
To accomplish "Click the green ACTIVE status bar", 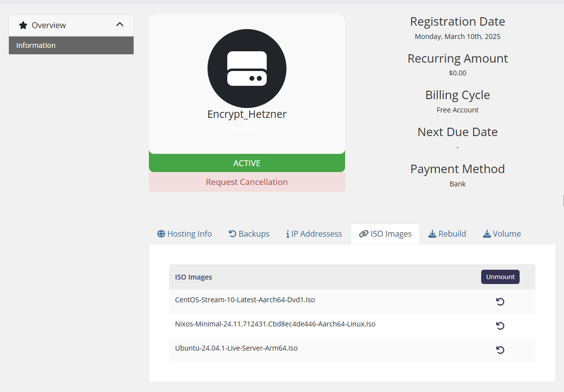I will coord(247,163).
